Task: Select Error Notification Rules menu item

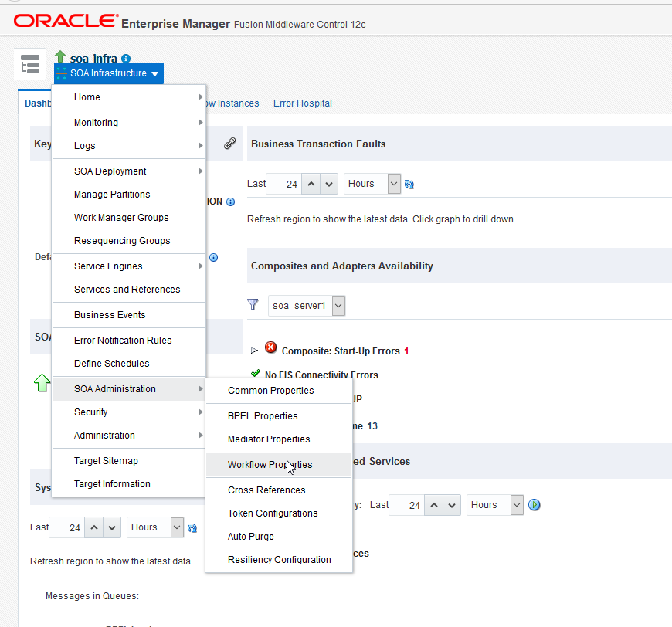Action: tap(128, 341)
